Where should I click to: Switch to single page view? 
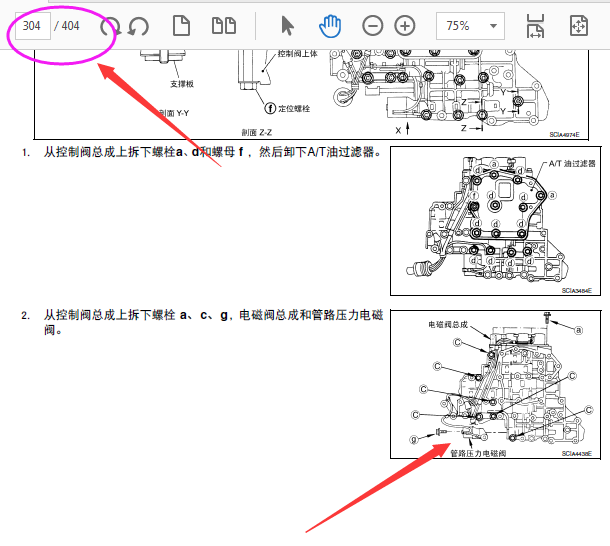point(181,26)
